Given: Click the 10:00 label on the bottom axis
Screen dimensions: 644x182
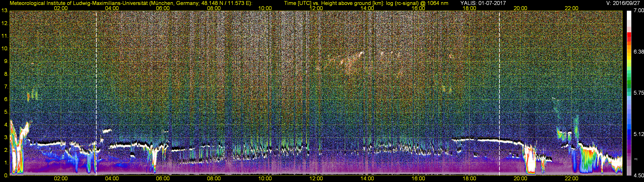Looking at the screenshot, I should point(265,179).
